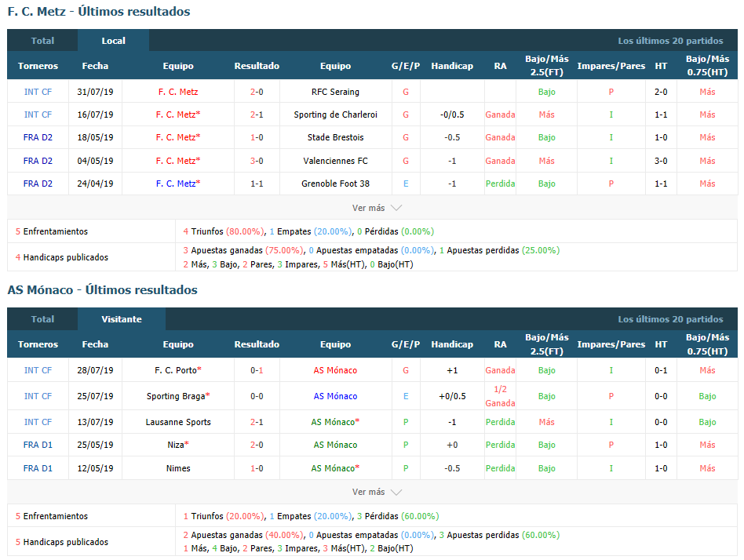Select the Local tab for F. C. Metz
This screenshot has width=744, height=560.
coord(113,41)
